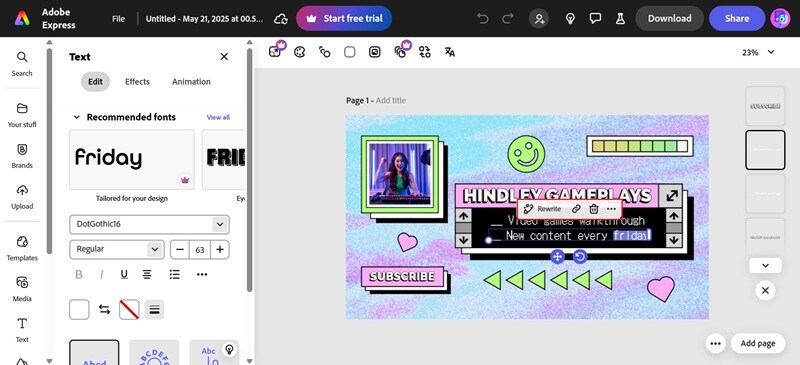The width and height of the screenshot is (800, 365).
Task: Switch to the Effects tab
Action: [x=137, y=82]
